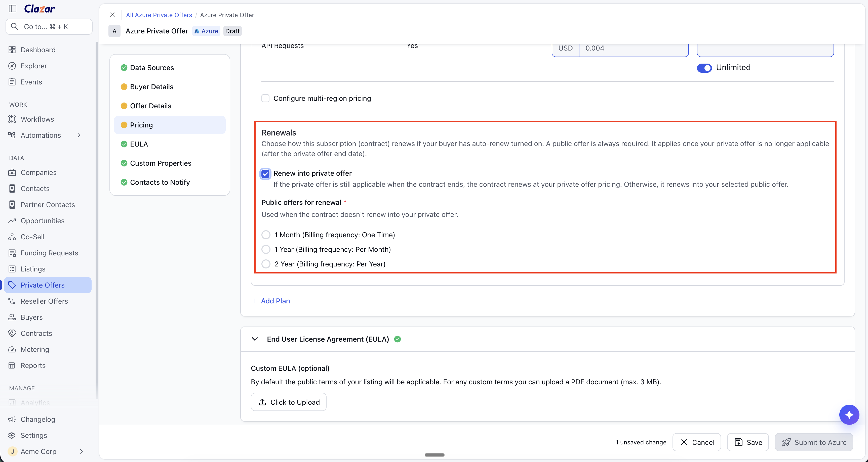The image size is (868, 462).
Task: Open the Workflows icon
Action: pos(12,119)
